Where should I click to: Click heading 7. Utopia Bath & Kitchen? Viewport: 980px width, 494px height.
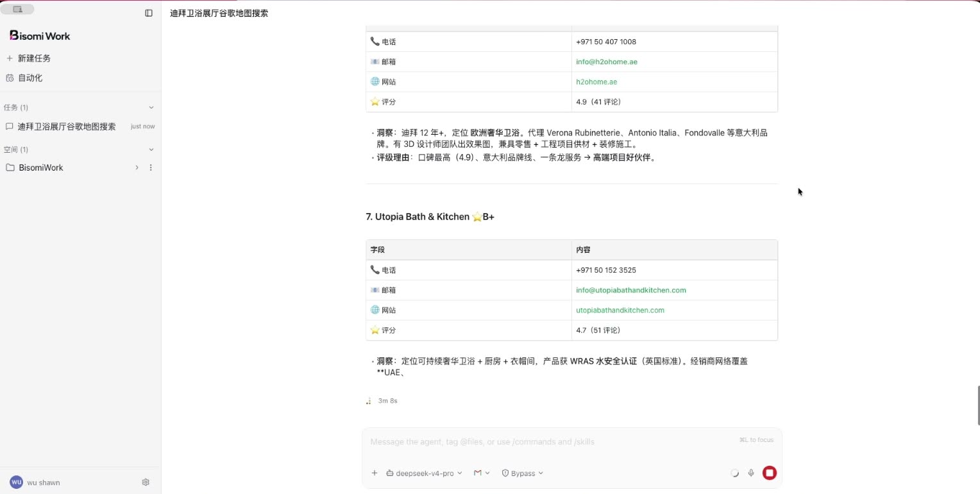430,217
